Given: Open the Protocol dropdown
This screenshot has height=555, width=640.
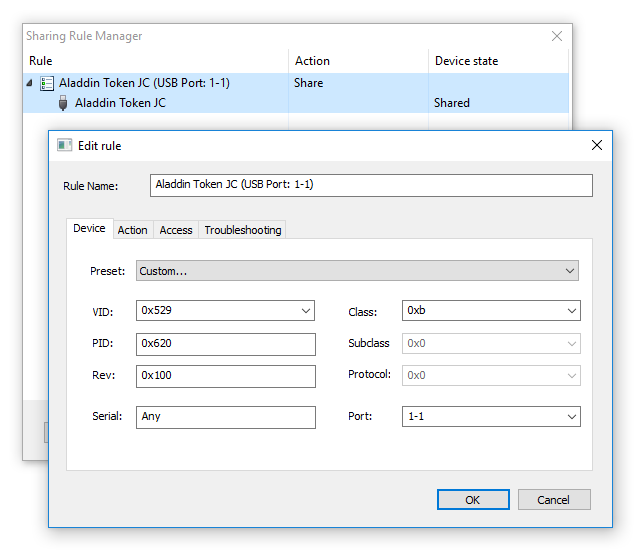Looking at the screenshot, I should pyautogui.click(x=491, y=375).
